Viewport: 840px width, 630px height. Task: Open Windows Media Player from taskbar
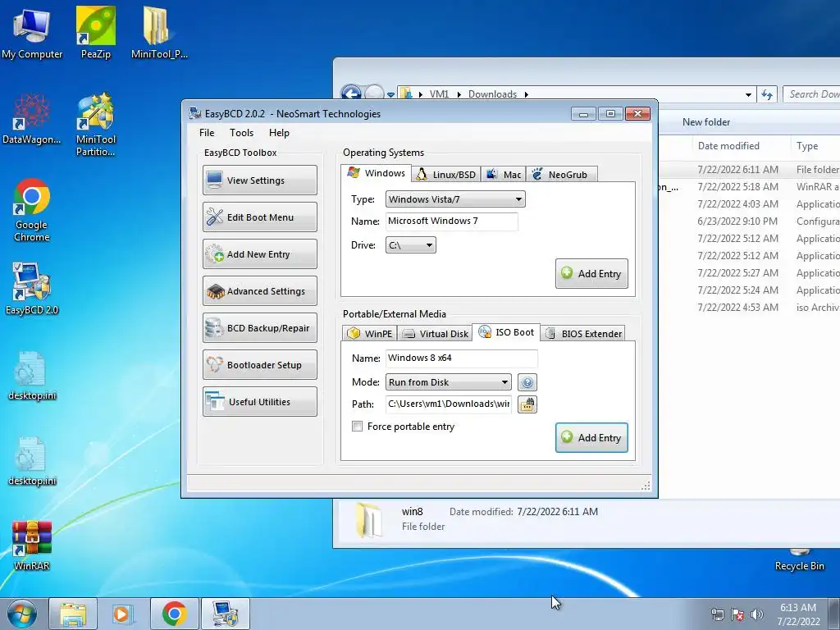point(121,614)
